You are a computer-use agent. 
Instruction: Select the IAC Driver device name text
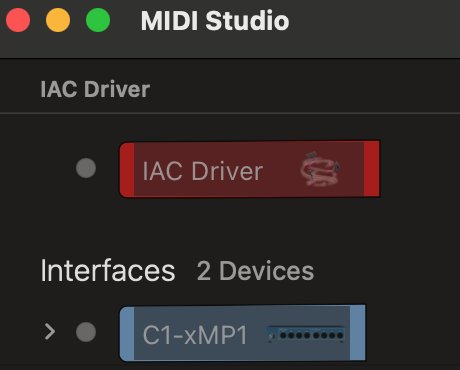203,171
